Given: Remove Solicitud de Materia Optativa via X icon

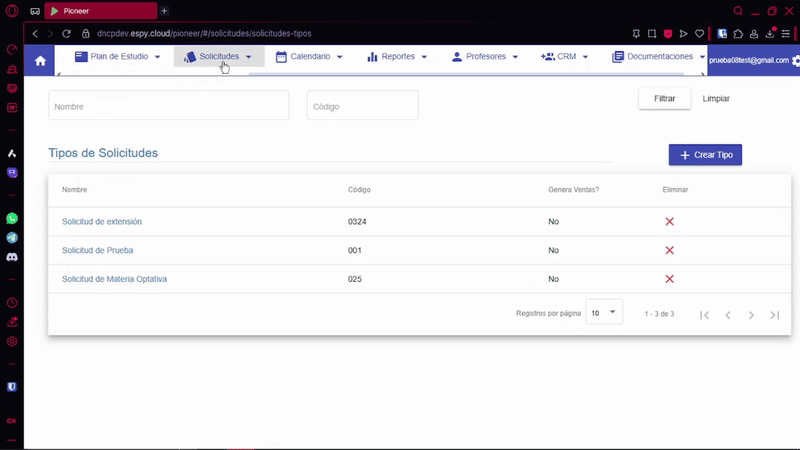Looking at the screenshot, I should click(669, 280).
